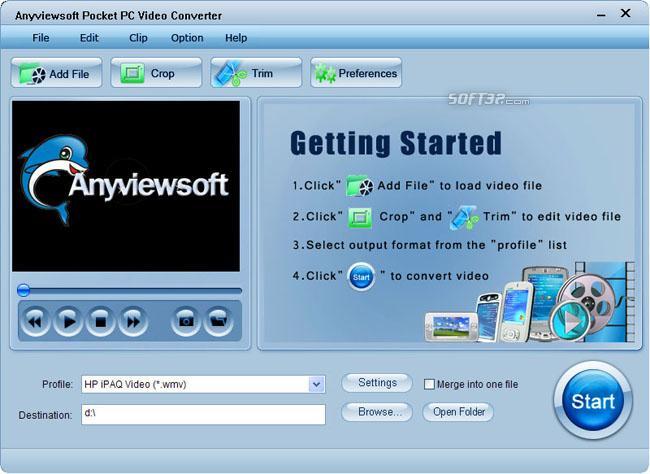Open the Edit menu
Image resolution: width=650 pixels, height=474 pixels.
[x=89, y=38]
